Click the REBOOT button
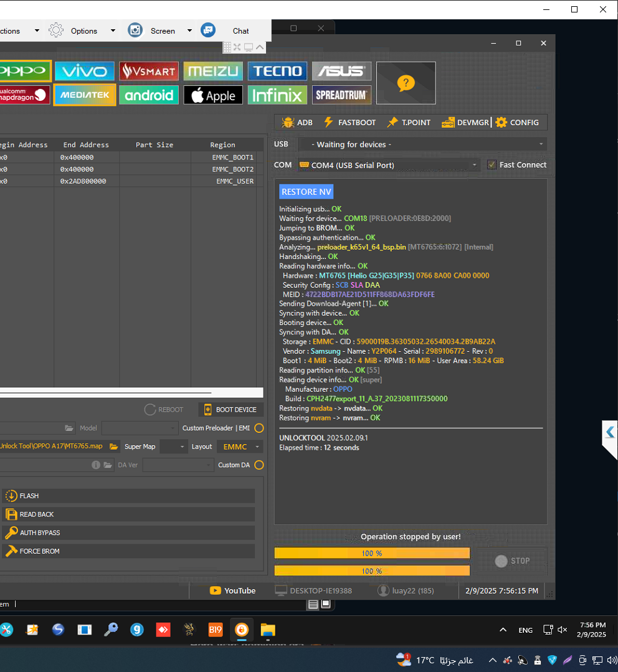Screen dimensions: 618x672 tap(164, 410)
